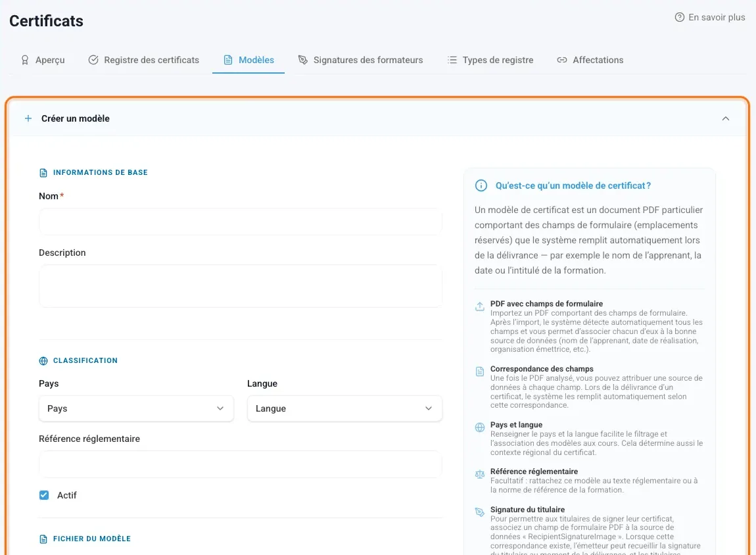Click the plus icon beside Créer un modèle

point(28,118)
